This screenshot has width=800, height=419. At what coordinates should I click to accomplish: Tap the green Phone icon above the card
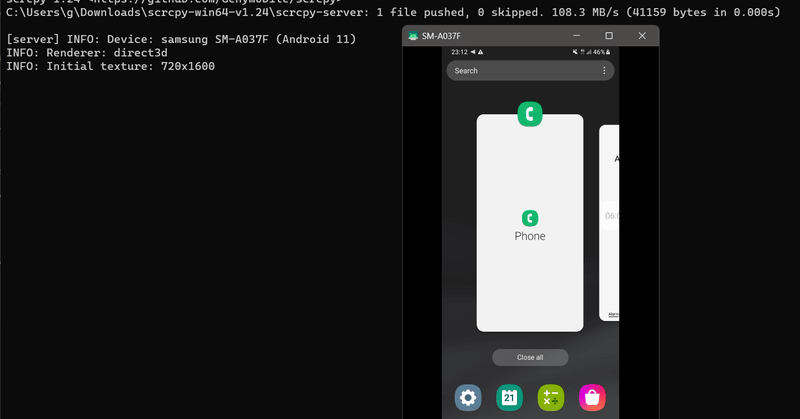[x=530, y=114]
